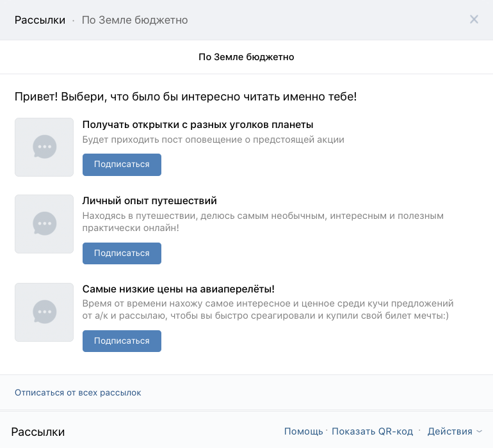Click the centered По Земле бюджетно title
Screen dimensions: 493x448
click(x=247, y=57)
